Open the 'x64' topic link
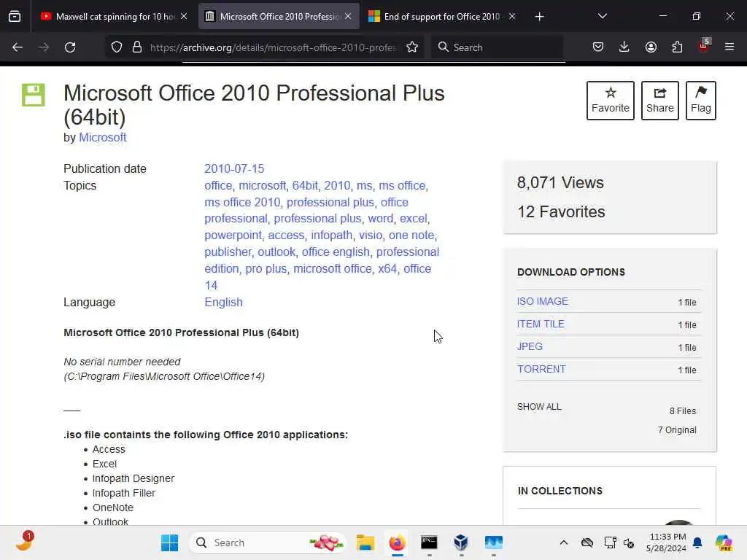 (x=387, y=268)
